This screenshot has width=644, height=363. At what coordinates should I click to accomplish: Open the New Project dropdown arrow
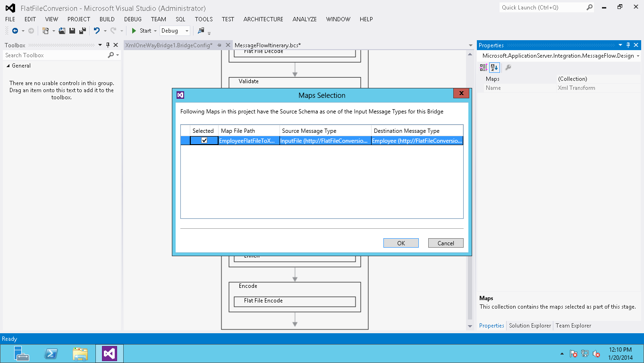pyautogui.click(x=53, y=31)
